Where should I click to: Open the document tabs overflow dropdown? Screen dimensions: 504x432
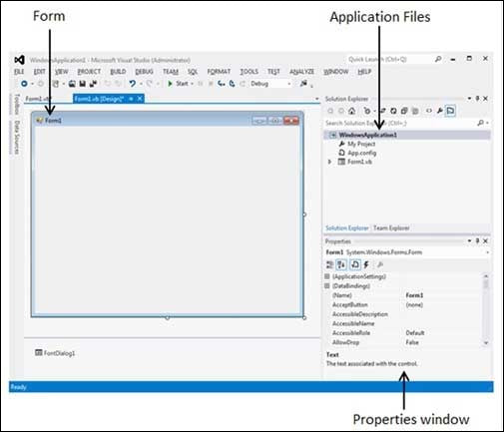pyautogui.click(x=316, y=99)
